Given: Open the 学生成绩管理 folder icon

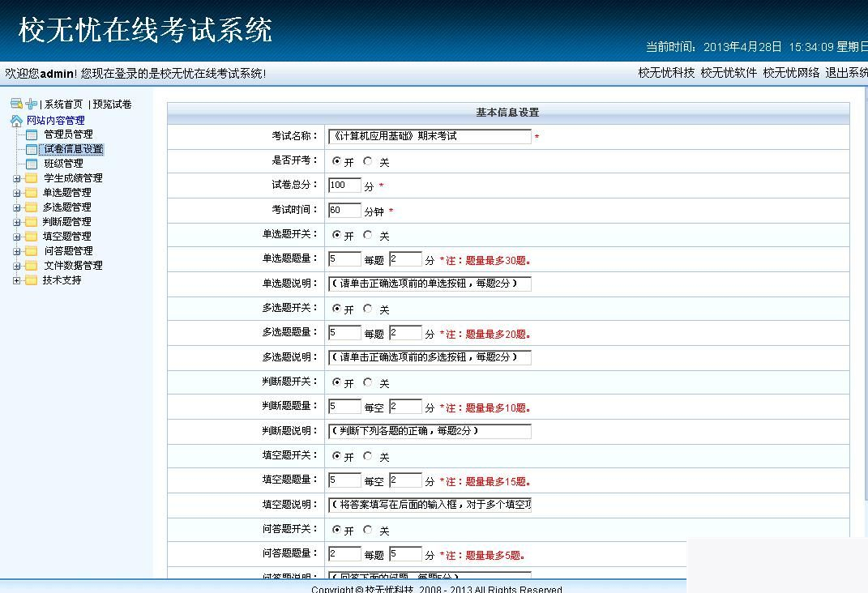Looking at the screenshot, I should pyautogui.click(x=30, y=178).
